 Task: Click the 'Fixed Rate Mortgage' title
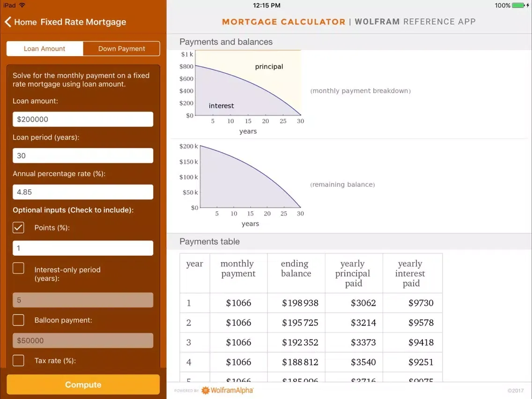coord(83,22)
